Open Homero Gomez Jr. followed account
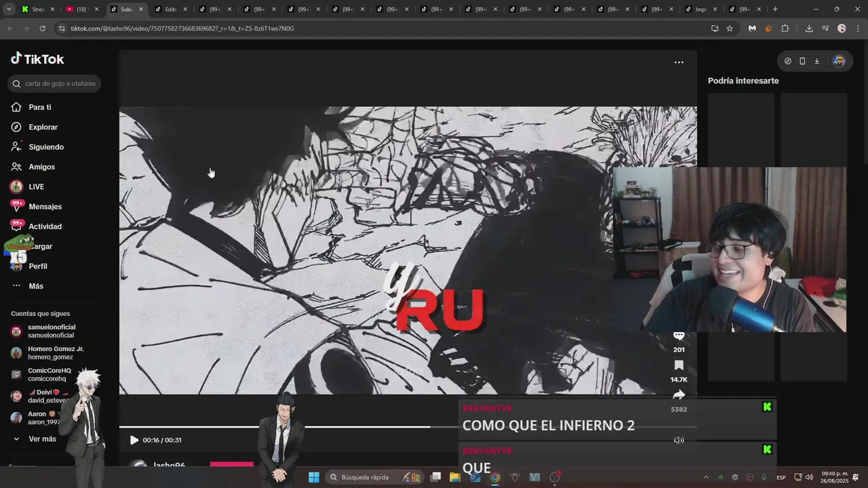This screenshot has height=488, width=868. coord(51,352)
